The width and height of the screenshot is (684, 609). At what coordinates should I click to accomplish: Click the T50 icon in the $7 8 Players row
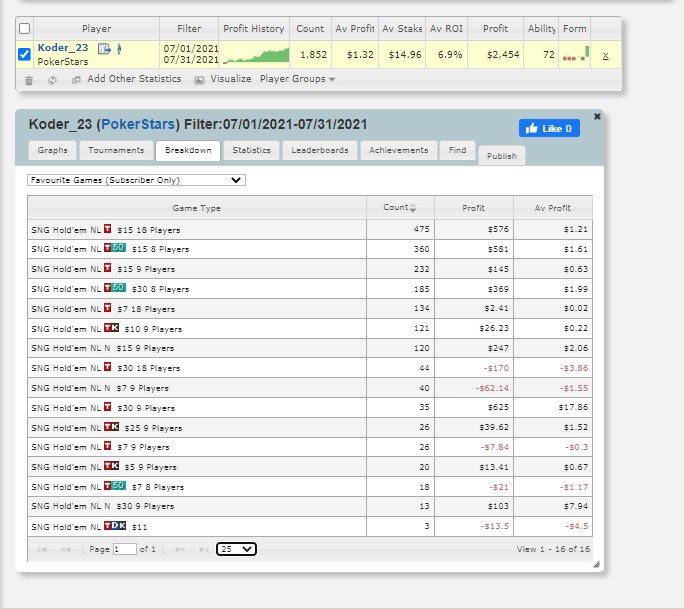pyautogui.click(x=115, y=485)
